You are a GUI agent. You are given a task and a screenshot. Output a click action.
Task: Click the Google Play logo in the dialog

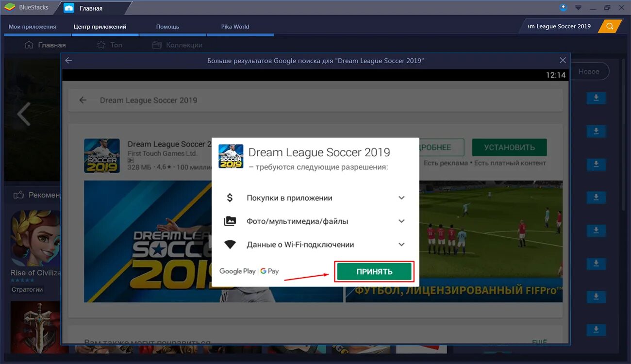237,271
